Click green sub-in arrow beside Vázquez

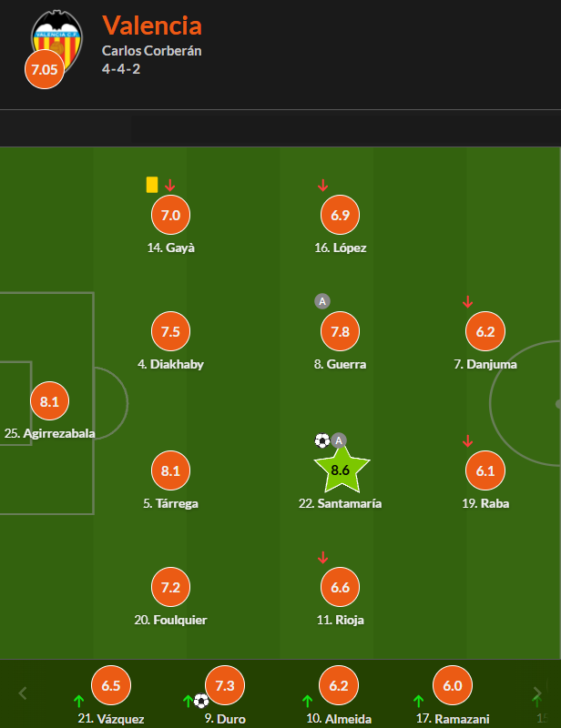(x=79, y=701)
